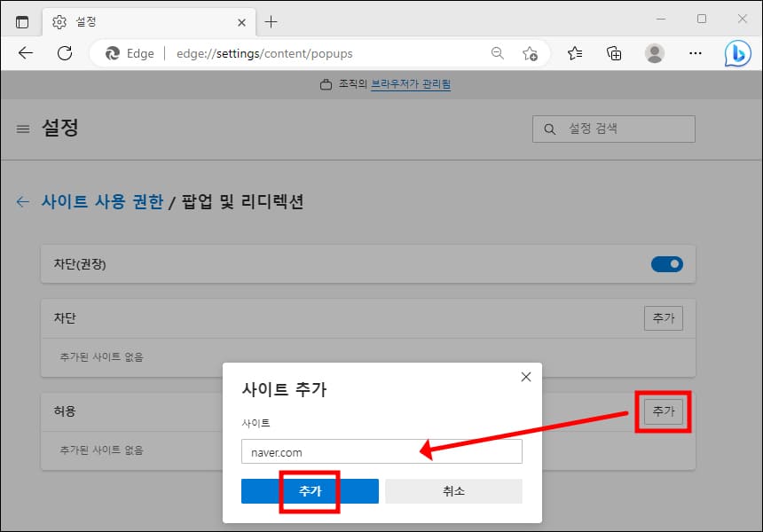Click the vertical tabs icon top left

click(x=22, y=21)
